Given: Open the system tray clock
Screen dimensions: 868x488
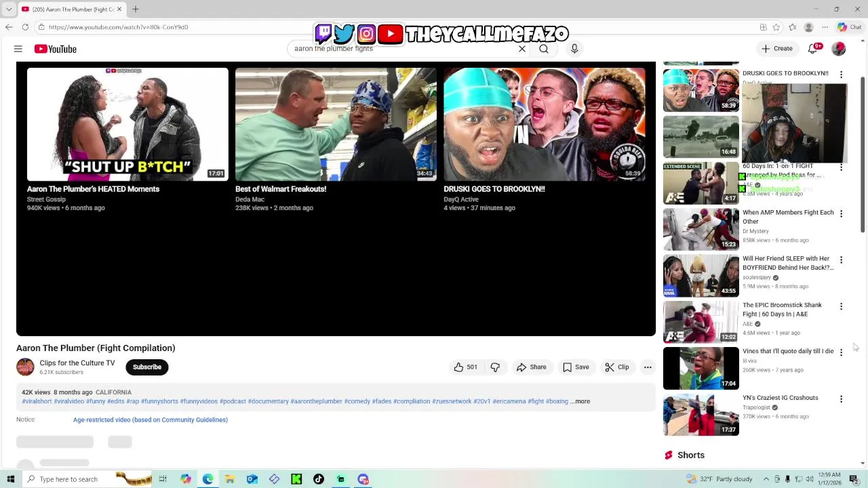Looking at the screenshot, I should (x=829, y=479).
